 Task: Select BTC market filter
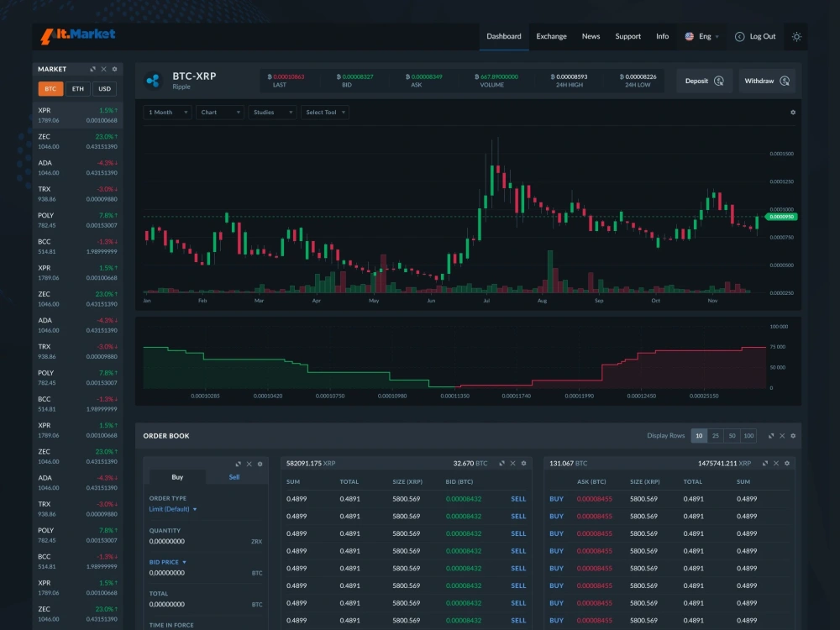click(x=50, y=89)
